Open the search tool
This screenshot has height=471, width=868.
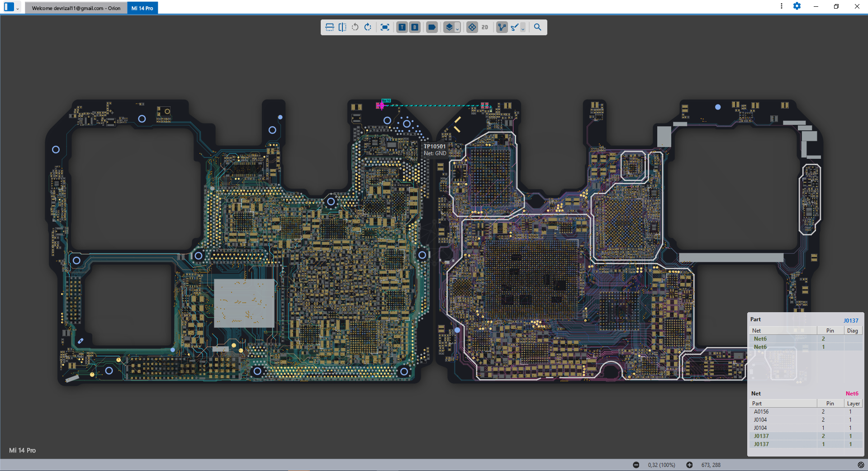click(x=537, y=27)
